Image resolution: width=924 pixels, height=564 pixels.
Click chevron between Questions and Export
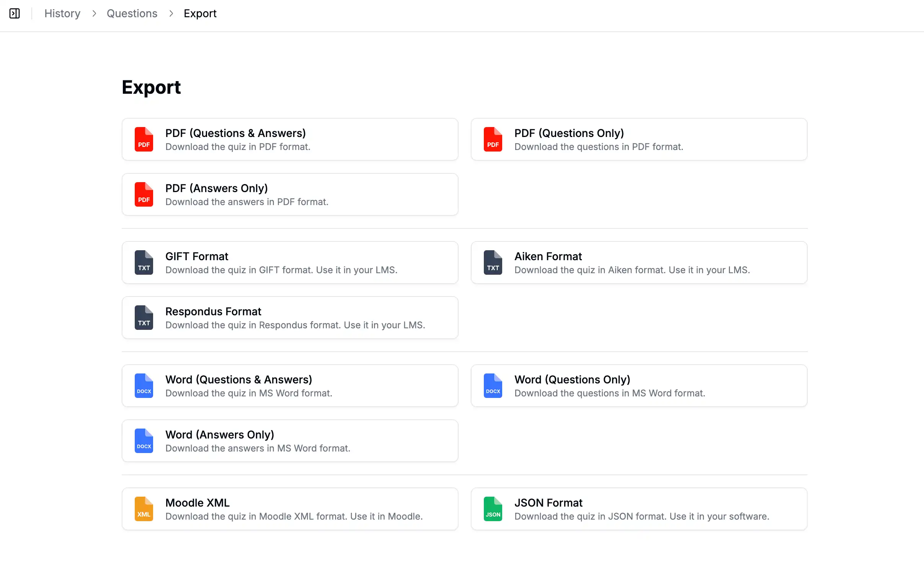click(171, 14)
